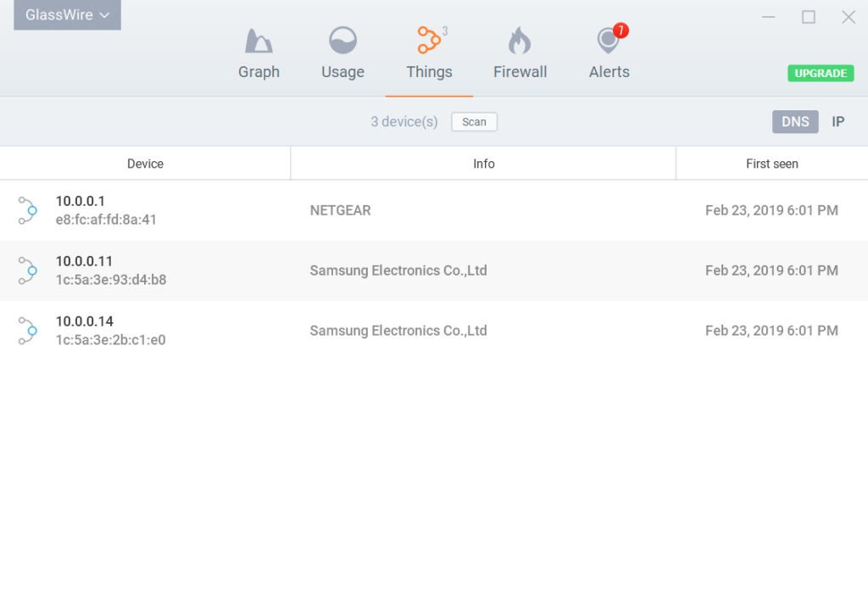Click the red alerts count badge
The height and width of the screenshot is (613, 868).
(620, 31)
